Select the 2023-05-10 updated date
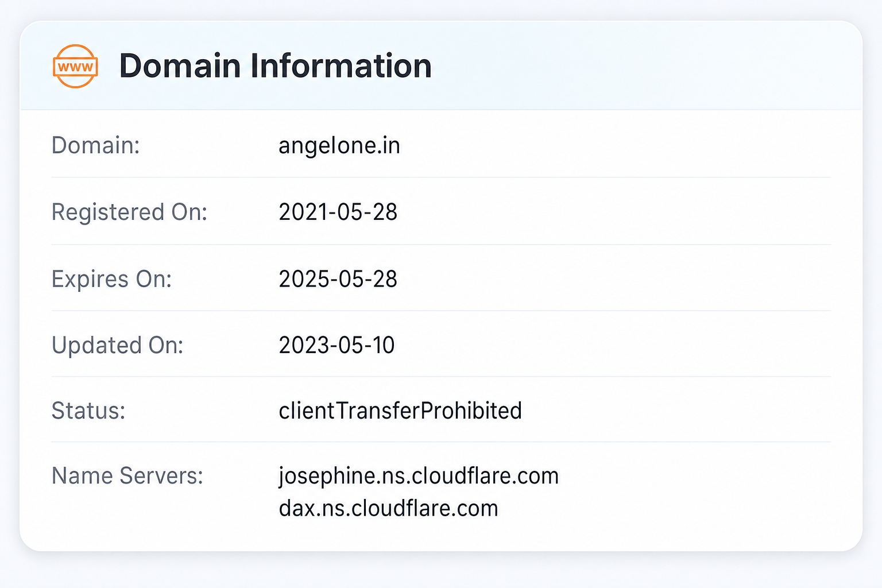882x588 pixels. pyautogui.click(x=337, y=345)
